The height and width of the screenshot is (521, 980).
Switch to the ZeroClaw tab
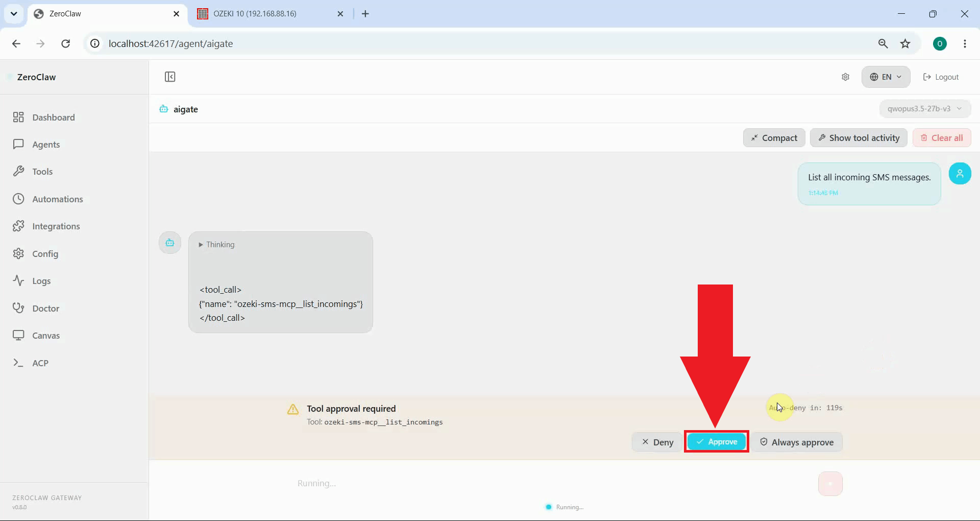point(107,14)
